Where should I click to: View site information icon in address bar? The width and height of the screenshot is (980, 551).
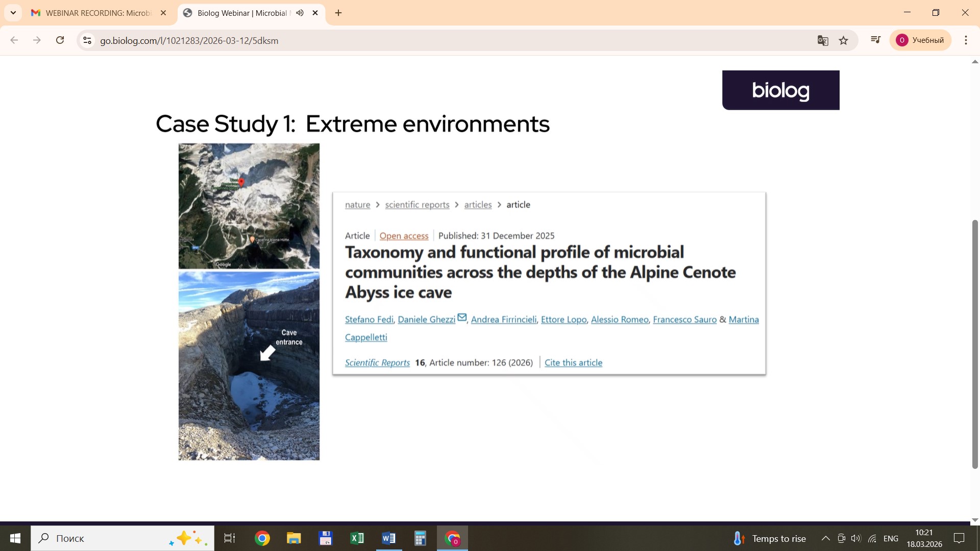[87, 40]
